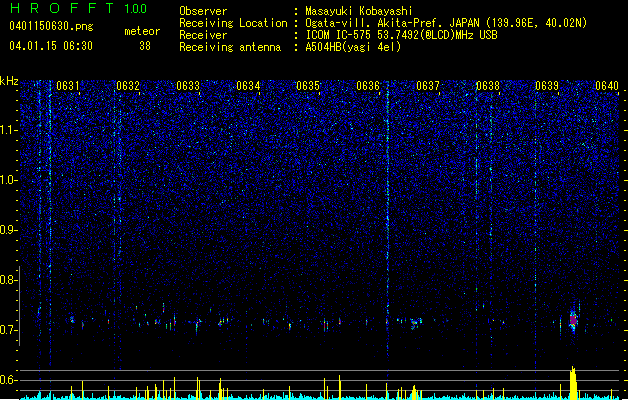Image resolution: width=629 pixels, height=400 pixels.
Task: Click the 0.6 kHz axis label
Action: (9, 380)
